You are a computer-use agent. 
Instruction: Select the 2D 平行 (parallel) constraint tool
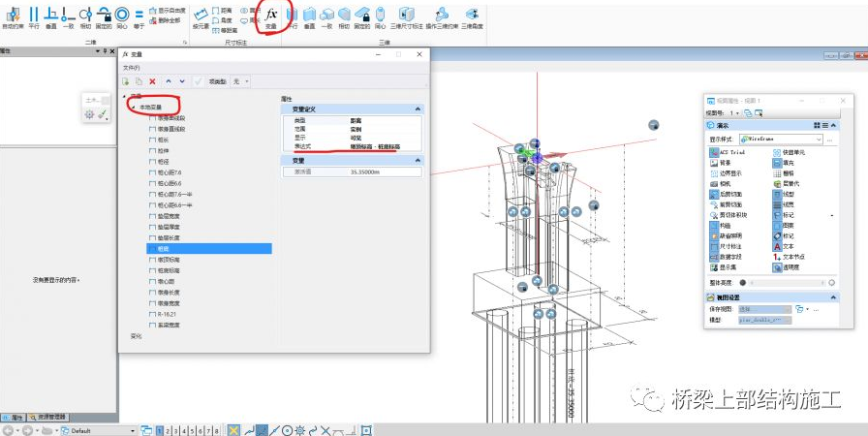tap(34, 17)
